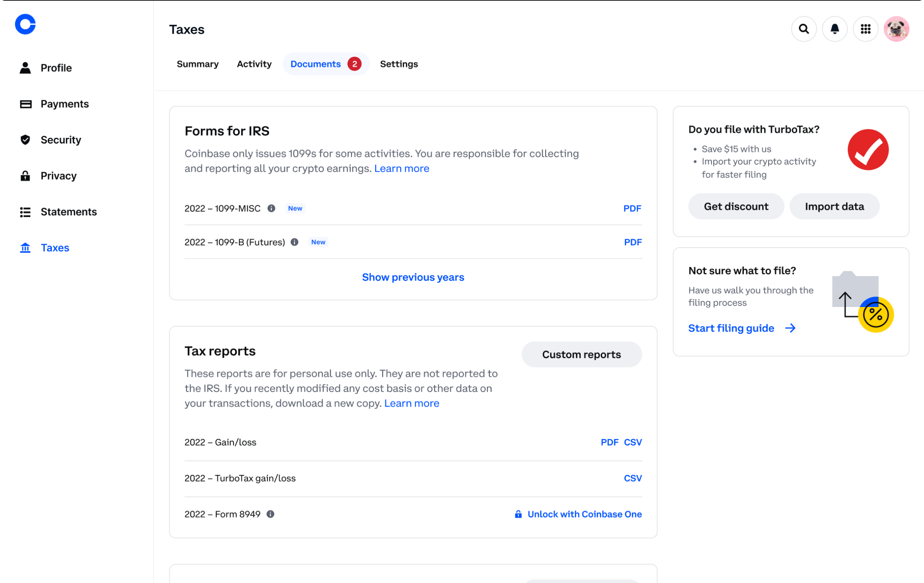Download 2022 1099-MISC PDF
The height and width of the screenshot is (583, 924).
(632, 208)
